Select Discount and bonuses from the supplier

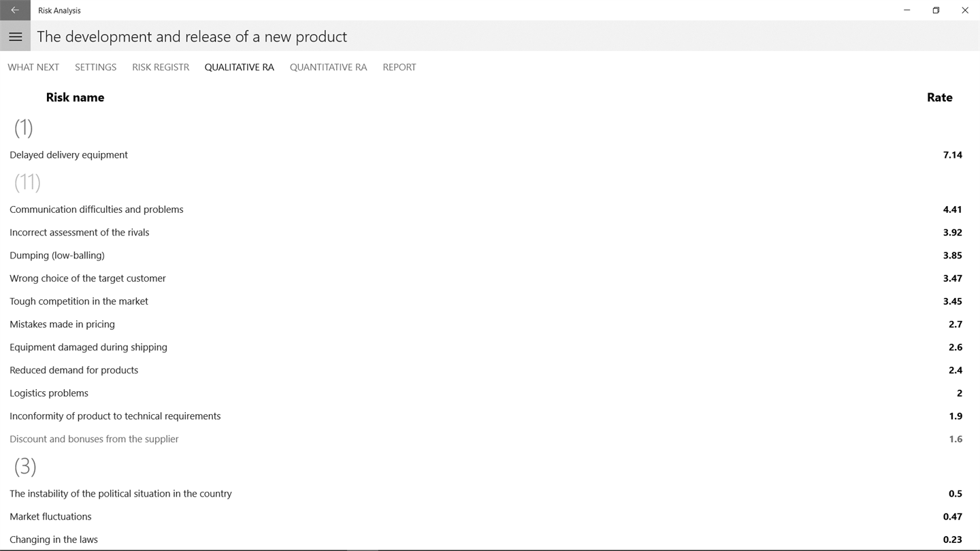point(94,439)
